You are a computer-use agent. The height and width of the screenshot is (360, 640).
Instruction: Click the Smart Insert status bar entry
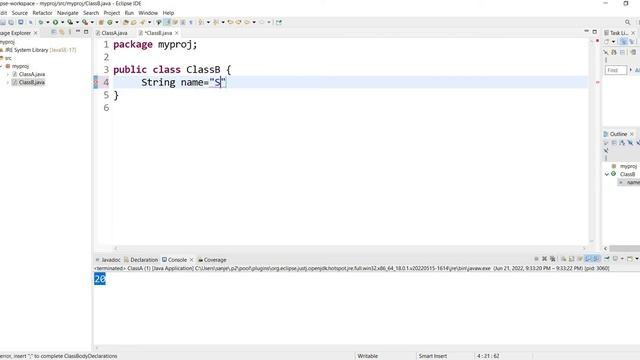pyautogui.click(x=433, y=356)
